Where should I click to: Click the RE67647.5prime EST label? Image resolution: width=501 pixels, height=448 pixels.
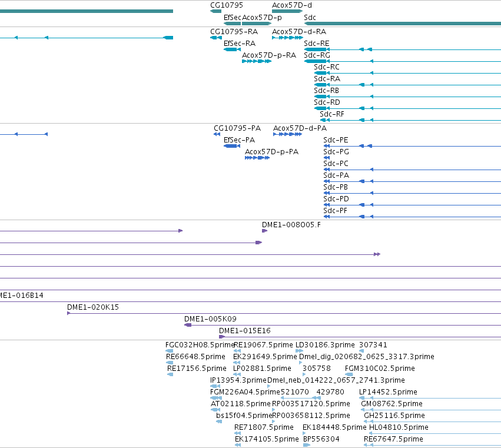pos(393,440)
